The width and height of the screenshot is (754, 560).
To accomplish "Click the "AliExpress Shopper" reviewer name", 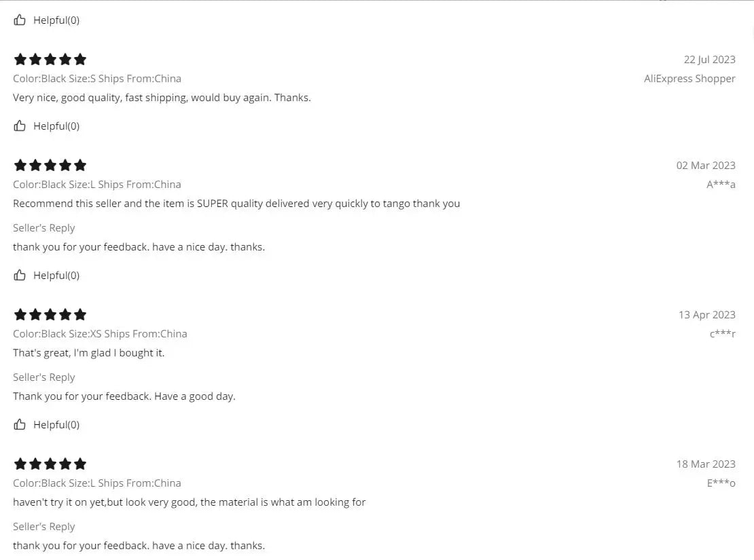I will click(x=689, y=78).
